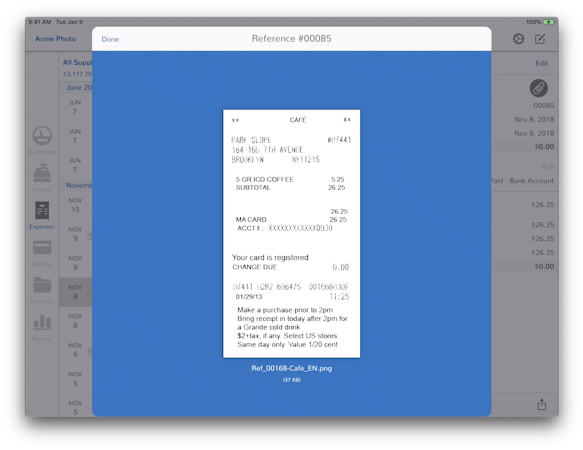The image size is (583, 450).
Task: Open the Reports bar chart icon
Action: pyautogui.click(x=42, y=322)
